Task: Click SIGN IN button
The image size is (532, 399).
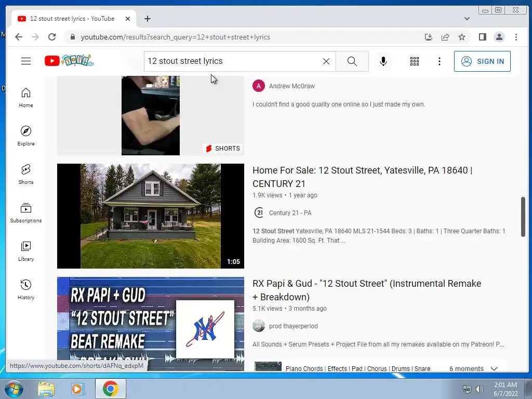Action: coord(482,61)
